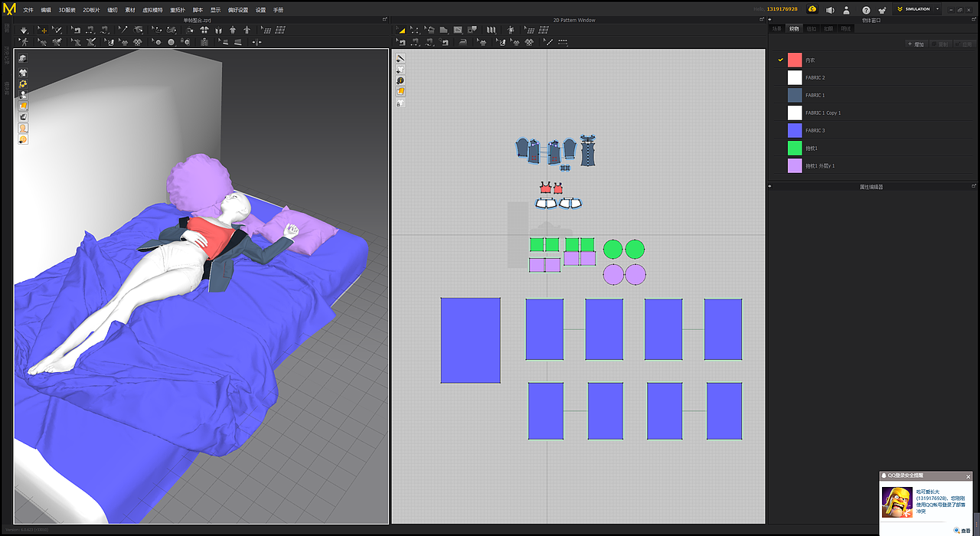Select the Edit Sewing tool in the 2D toolbar
The width and height of the screenshot is (980, 536).
point(400,42)
